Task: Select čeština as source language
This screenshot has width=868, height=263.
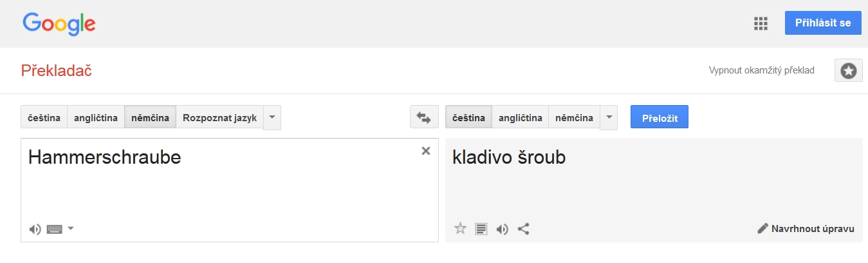Action: pyautogui.click(x=44, y=118)
